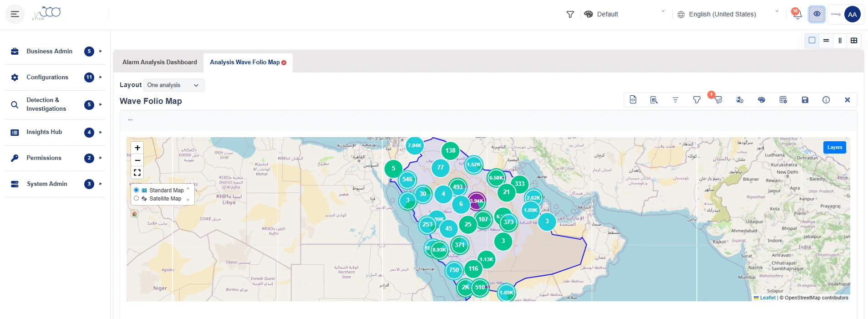The image size is (868, 319).
Task: Open the AA user avatar menu
Action: (852, 14)
